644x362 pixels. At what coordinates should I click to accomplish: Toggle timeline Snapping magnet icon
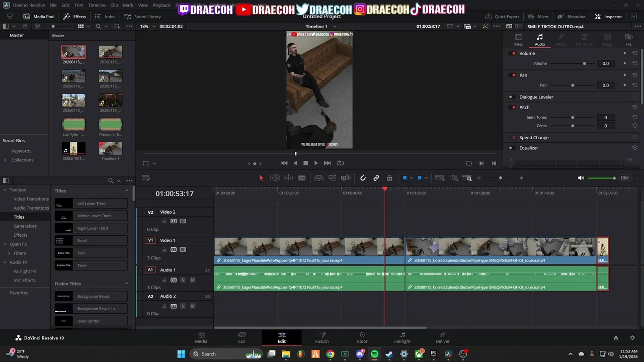pyautogui.click(x=363, y=178)
